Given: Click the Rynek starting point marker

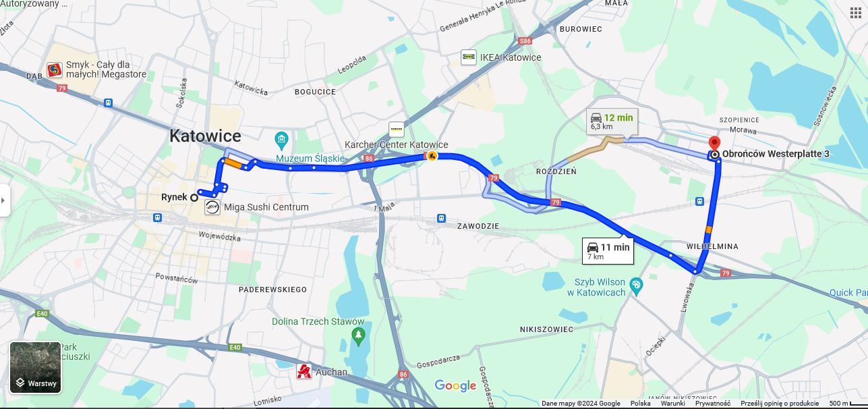Looking at the screenshot, I should tap(194, 198).
